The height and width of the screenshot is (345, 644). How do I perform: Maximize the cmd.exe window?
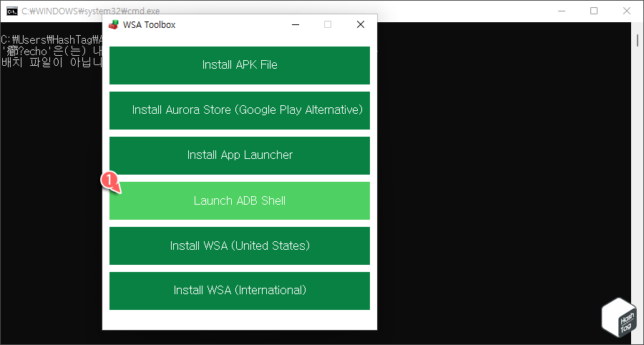[594, 11]
